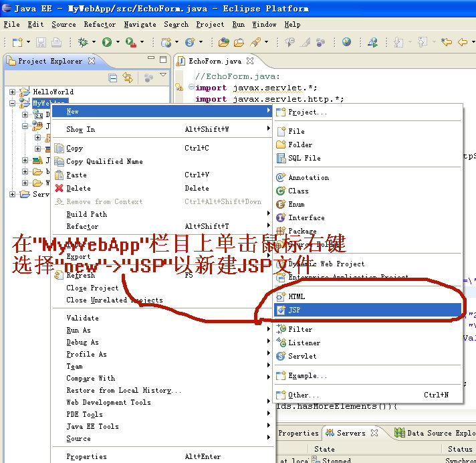Click the Open Type toolbar icon
The image size is (476, 463).
[x=224, y=42]
